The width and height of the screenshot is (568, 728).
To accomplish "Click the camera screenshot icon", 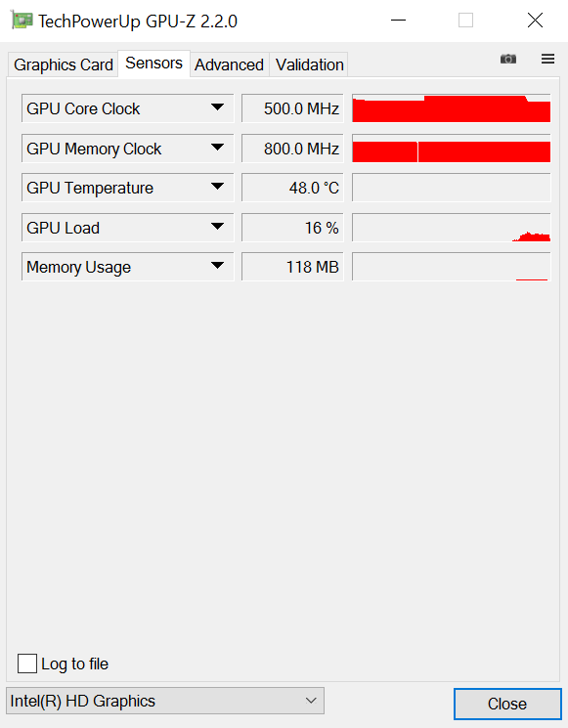I will click(508, 59).
